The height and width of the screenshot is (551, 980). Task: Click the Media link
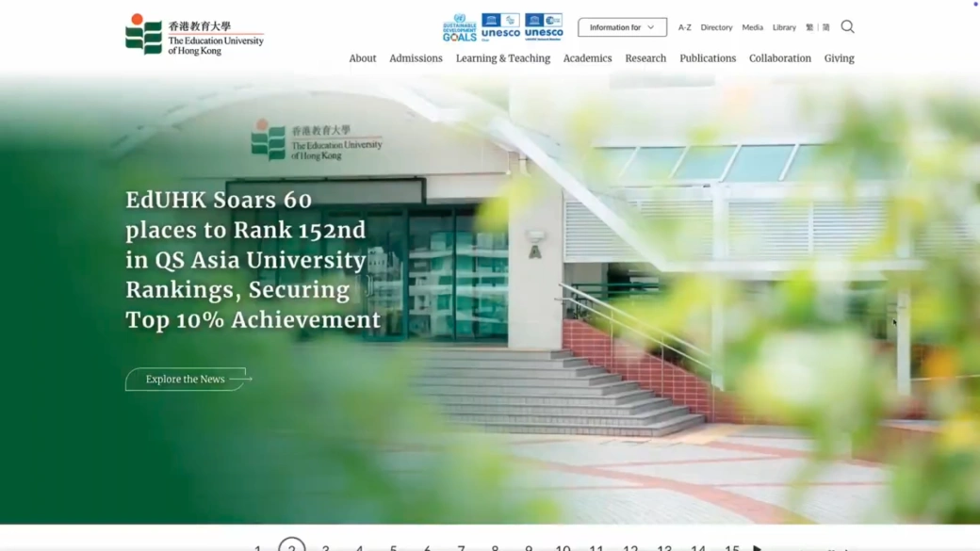pos(753,27)
